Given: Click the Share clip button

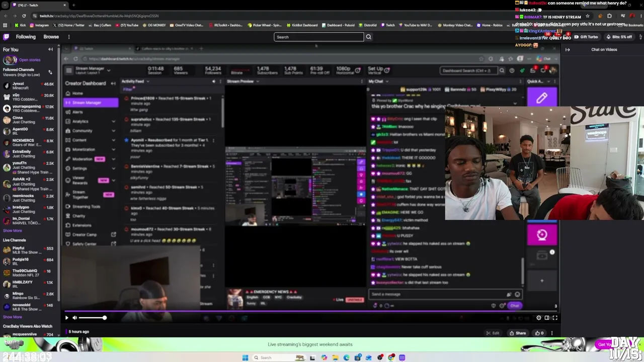Looking at the screenshot, I should [x=518, y=333].
